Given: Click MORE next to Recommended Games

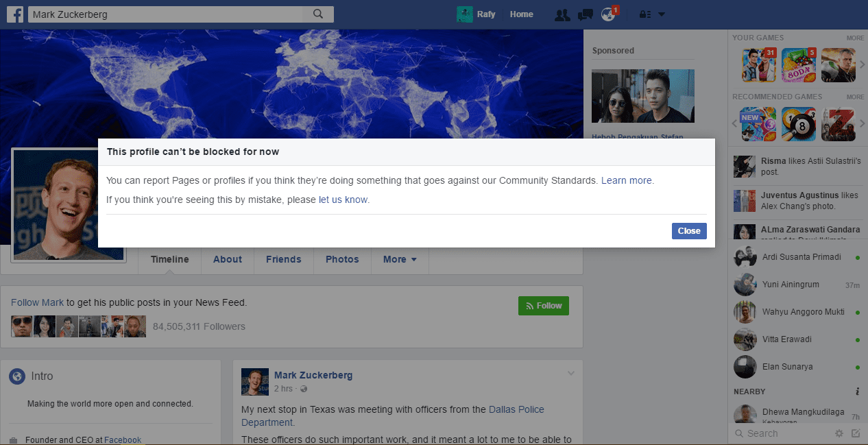Looking at the screenshot, I should [855, 97].
